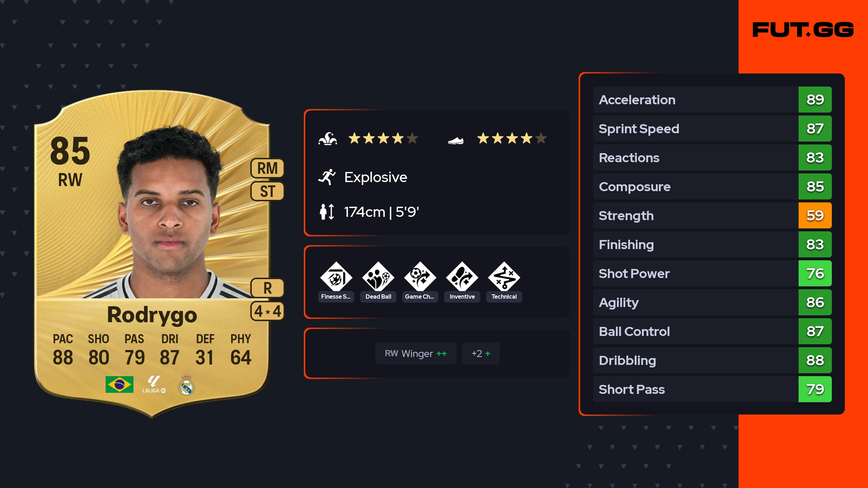Click the skill moves jester icon

328,138
